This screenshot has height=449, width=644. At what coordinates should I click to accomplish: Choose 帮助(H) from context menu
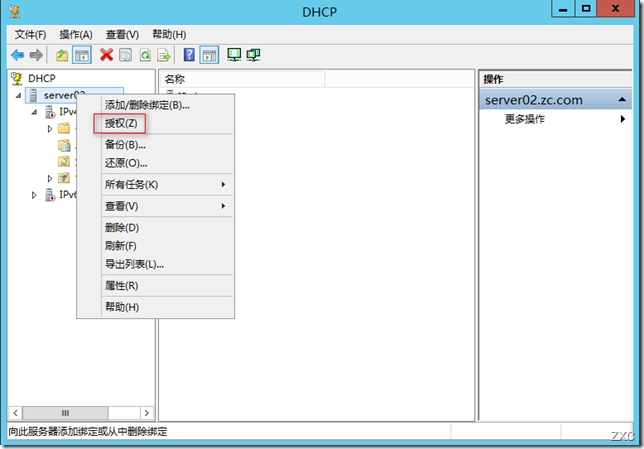168,307
